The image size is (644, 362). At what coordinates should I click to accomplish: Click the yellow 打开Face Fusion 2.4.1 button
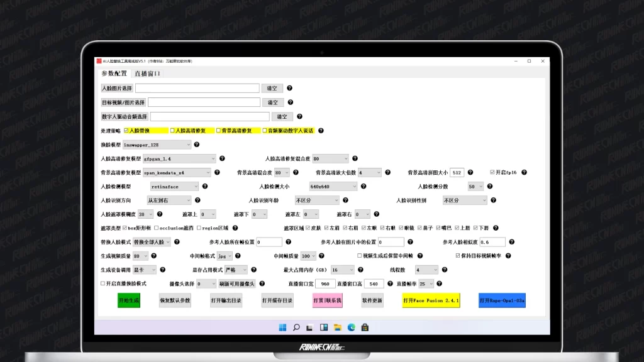[431, 301]
